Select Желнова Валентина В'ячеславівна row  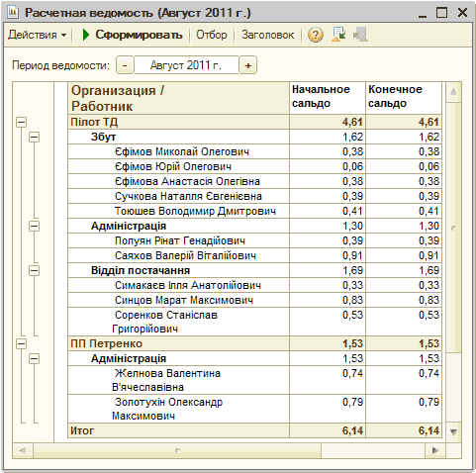click(254, 380)
